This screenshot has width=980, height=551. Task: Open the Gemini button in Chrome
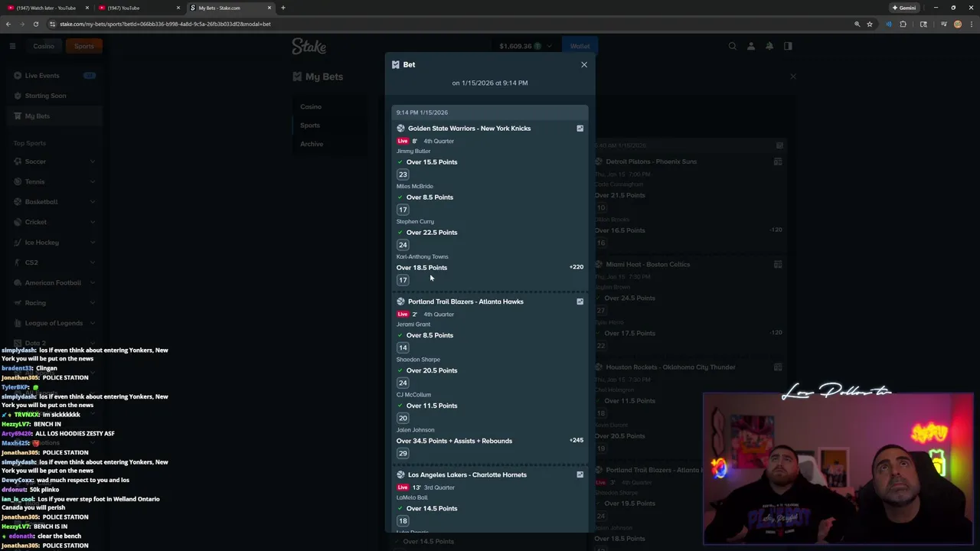903,8
